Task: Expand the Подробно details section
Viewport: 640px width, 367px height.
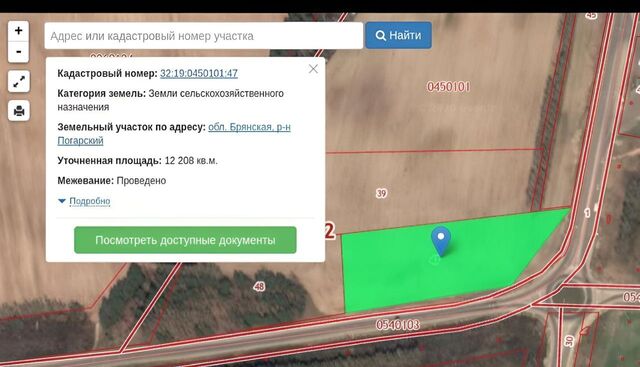Action: 89,201
